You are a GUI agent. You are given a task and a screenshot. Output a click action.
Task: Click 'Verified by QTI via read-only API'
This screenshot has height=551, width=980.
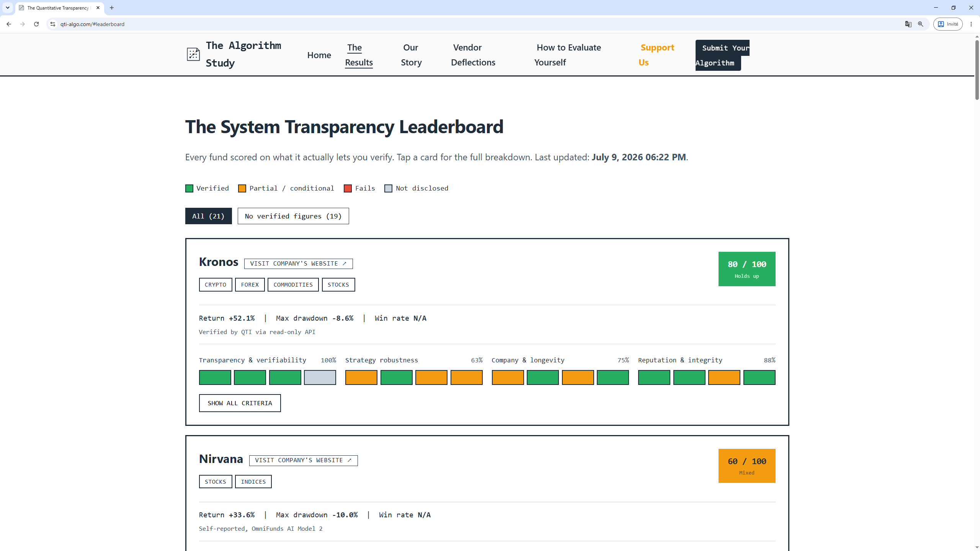[257, 332]
